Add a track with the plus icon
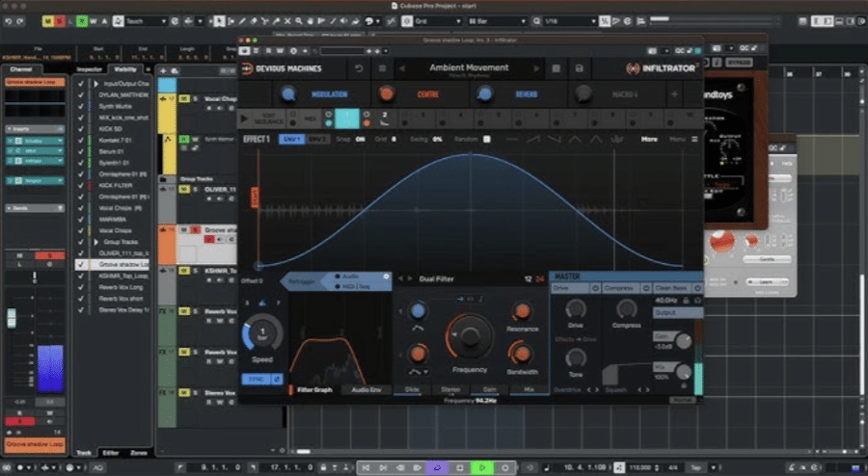The height and width of the screenshot is (476, 868). 163,70
